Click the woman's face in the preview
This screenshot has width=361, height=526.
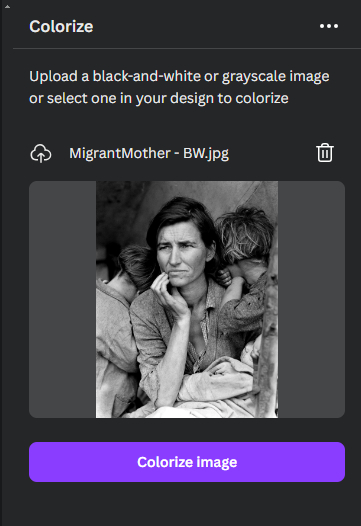click(179, 253)
